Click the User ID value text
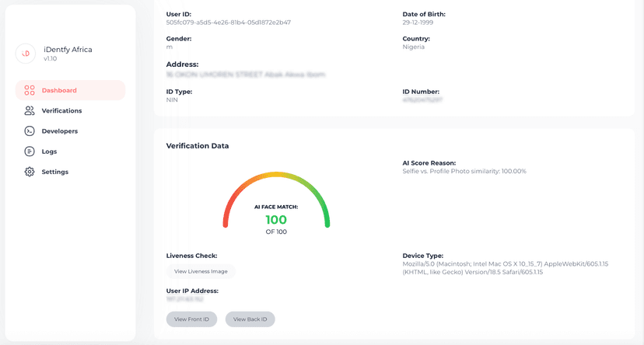The image size is (644, 345). tap(229, 23)
